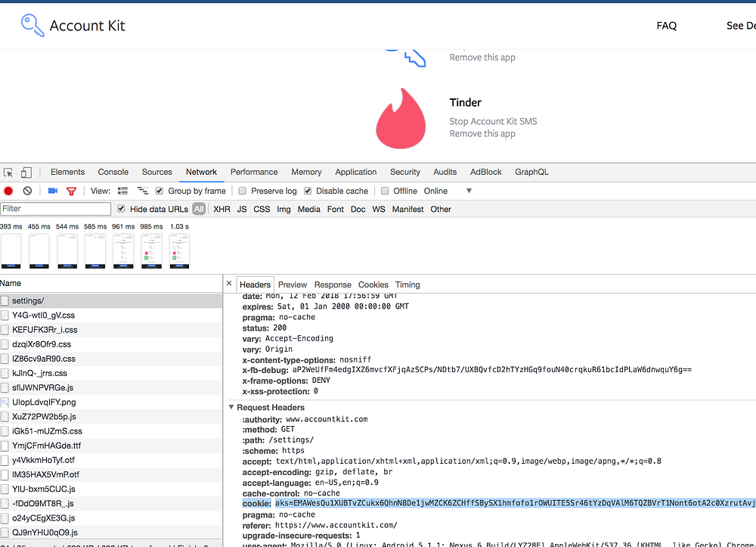Collapse the Request Headers section
The height and width of the screenshot is (547, 756).
pos(231,407)
